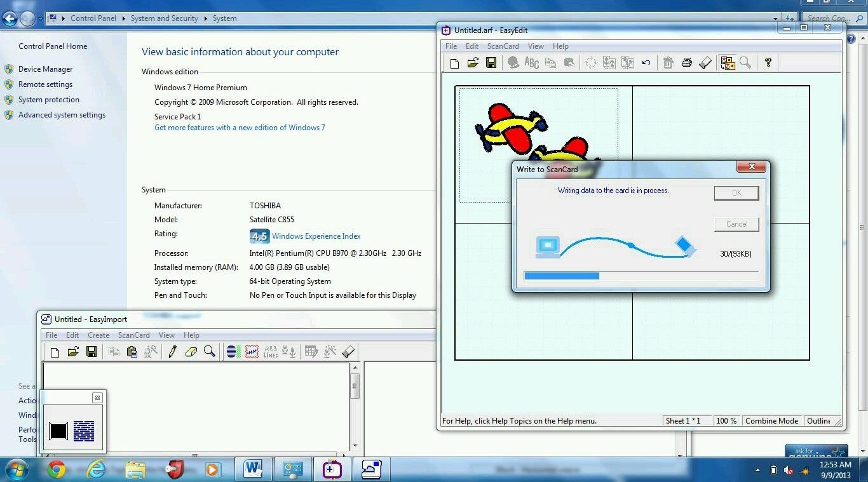Select the black thread spool swatch
Screen dimensions: 868x482
tap(58, 431)
